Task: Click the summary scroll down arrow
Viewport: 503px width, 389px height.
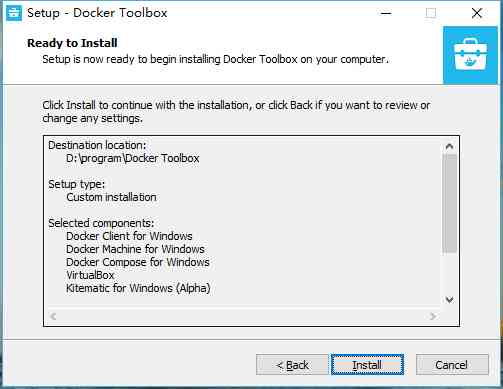Action: tap(449, 300)
